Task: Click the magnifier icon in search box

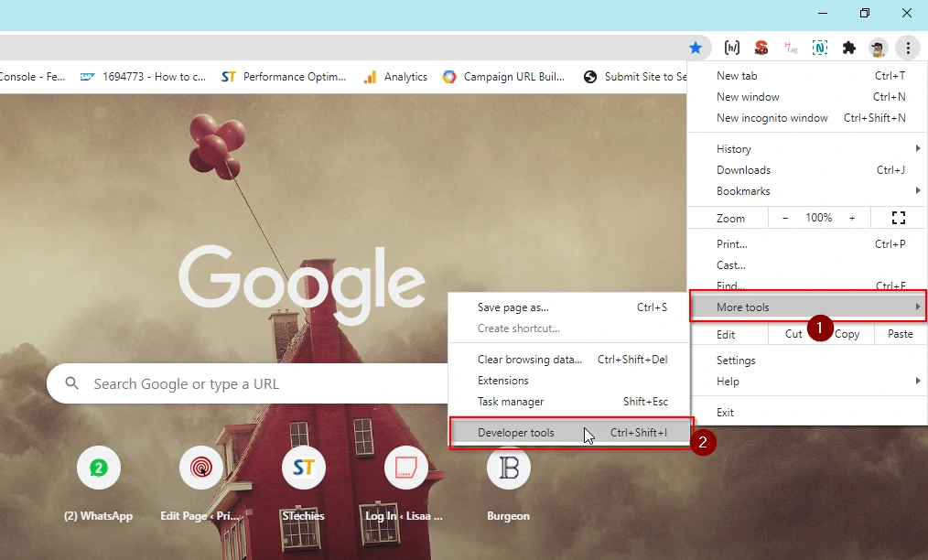Action: [71, 383]
